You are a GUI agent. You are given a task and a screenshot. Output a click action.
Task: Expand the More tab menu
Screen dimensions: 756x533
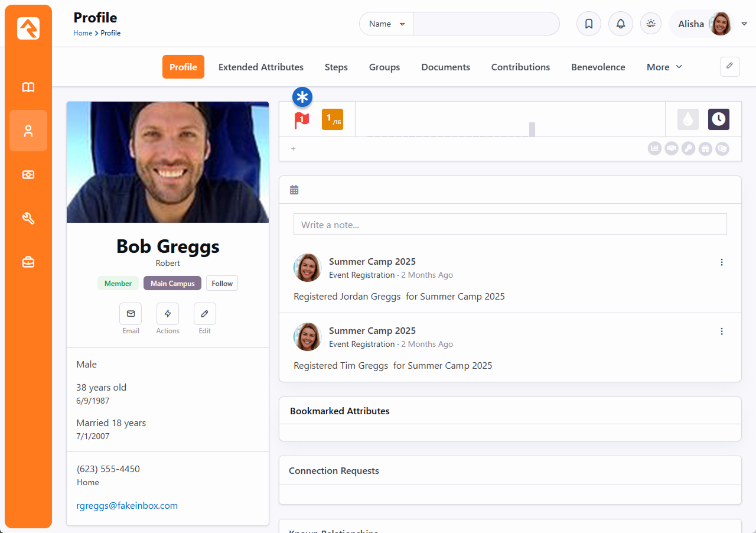click(x=664, y=67)
